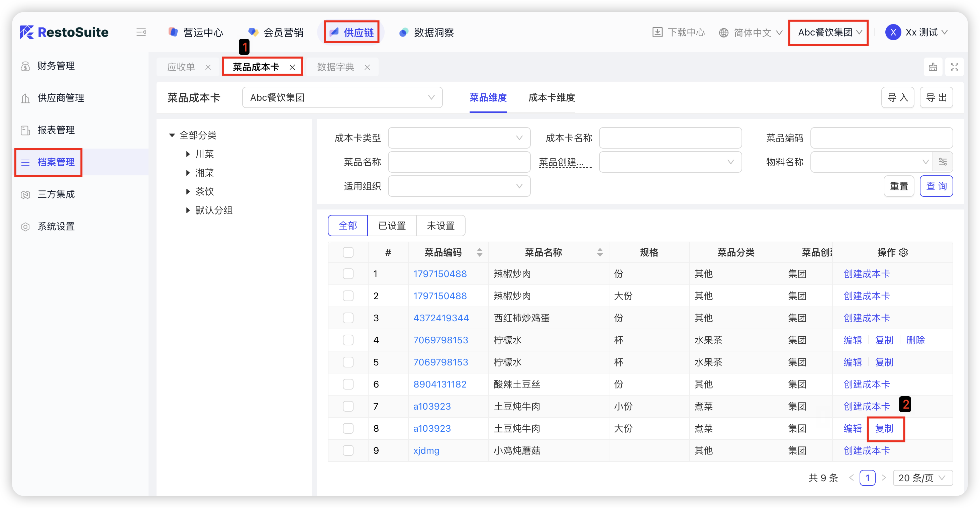This screenshot has height=508, width=980.
Task: Select checkbox for 小鸡炖蘑菇 row
Action: 348,450
